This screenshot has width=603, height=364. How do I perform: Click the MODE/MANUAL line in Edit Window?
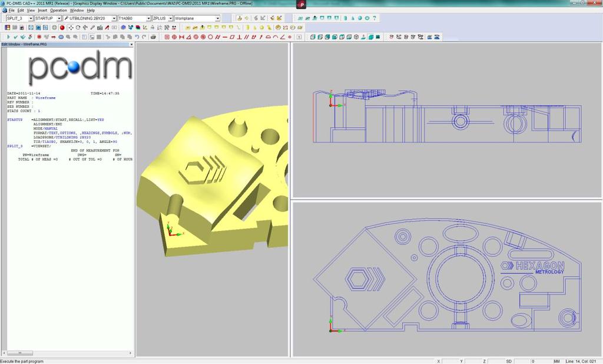pos(45,128)
